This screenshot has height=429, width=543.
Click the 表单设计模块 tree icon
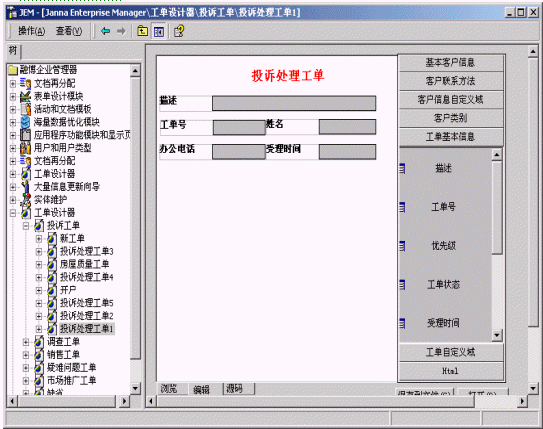tap(25, 96)
